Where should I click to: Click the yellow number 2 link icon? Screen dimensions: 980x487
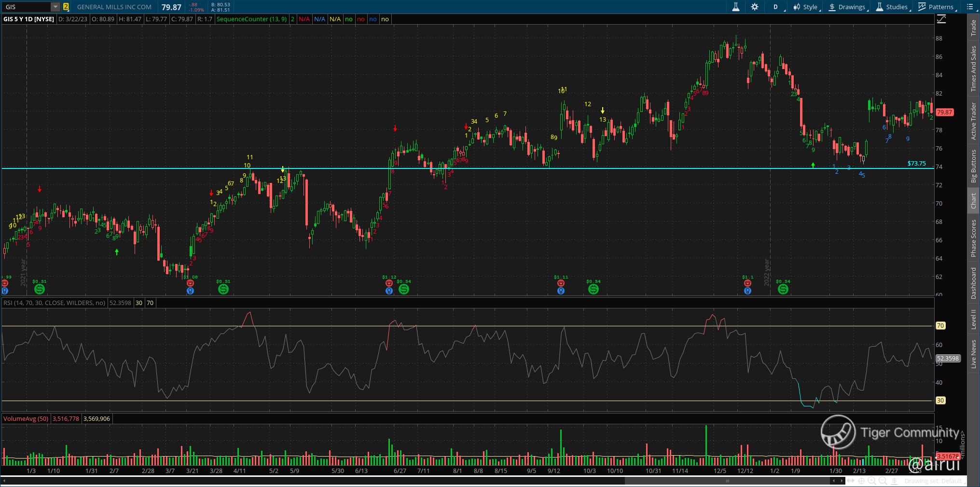tap(66, 7)
